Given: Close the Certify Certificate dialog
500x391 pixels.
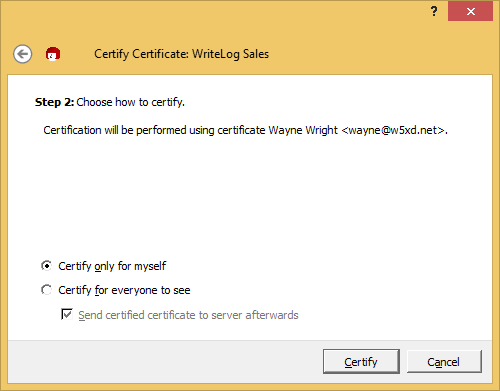Looking at the screenshot, I should point(470,11).
